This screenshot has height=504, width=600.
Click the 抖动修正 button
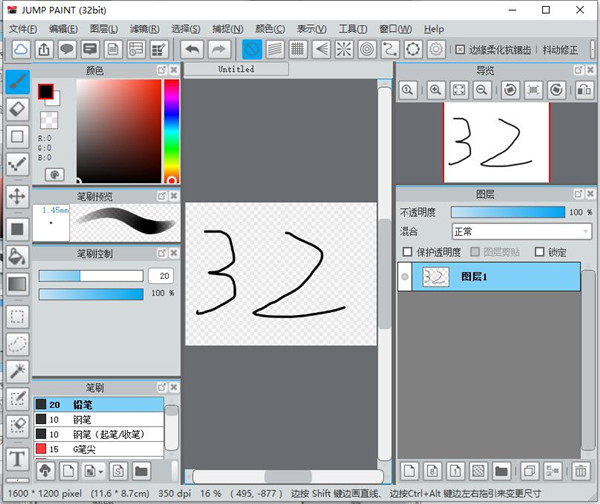point(568,49)
